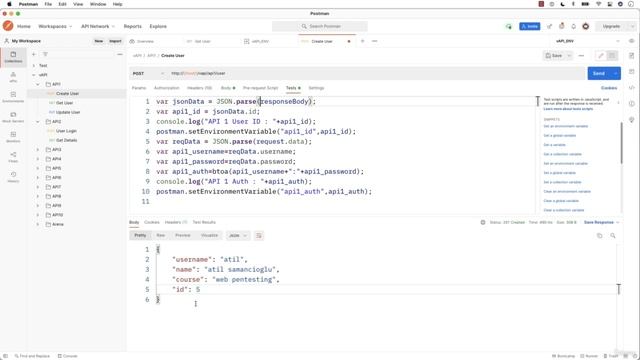Open the notifications bell icon
Screen dimensions: 640x360
tap(573, 26)
